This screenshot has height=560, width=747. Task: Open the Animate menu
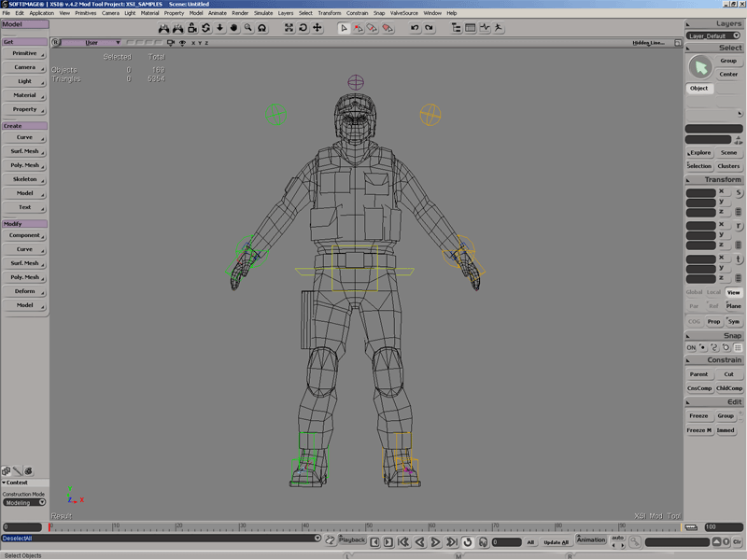tap(218, 13)
